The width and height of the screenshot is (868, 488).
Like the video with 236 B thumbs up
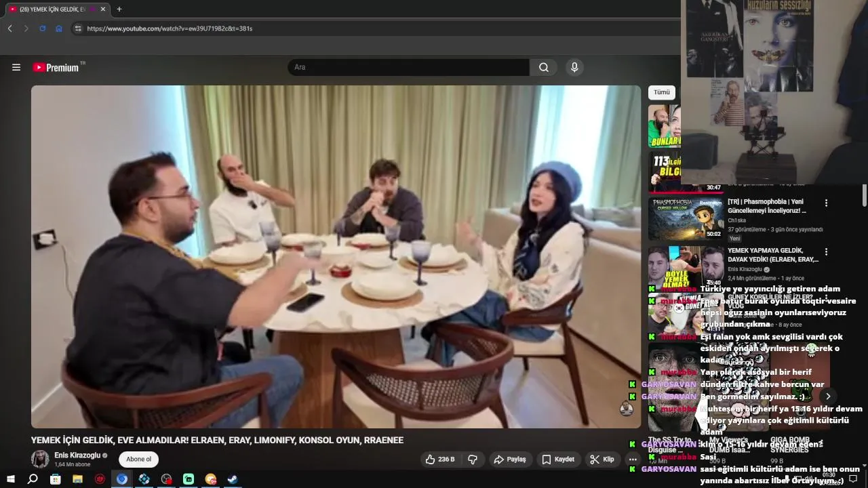(x=439, y=459)
